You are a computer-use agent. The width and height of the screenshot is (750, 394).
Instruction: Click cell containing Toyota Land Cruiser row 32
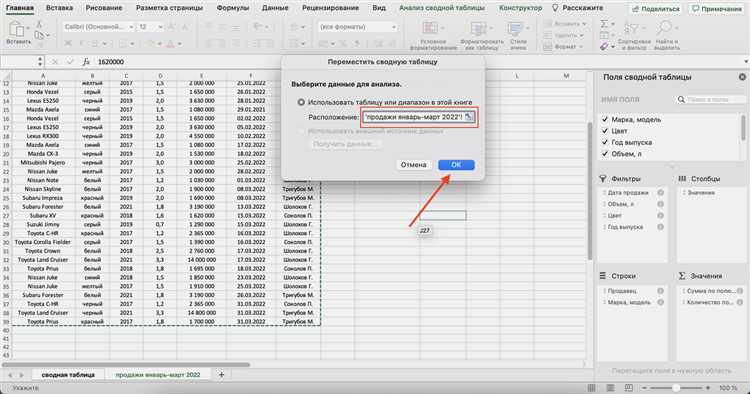[43, 260]
